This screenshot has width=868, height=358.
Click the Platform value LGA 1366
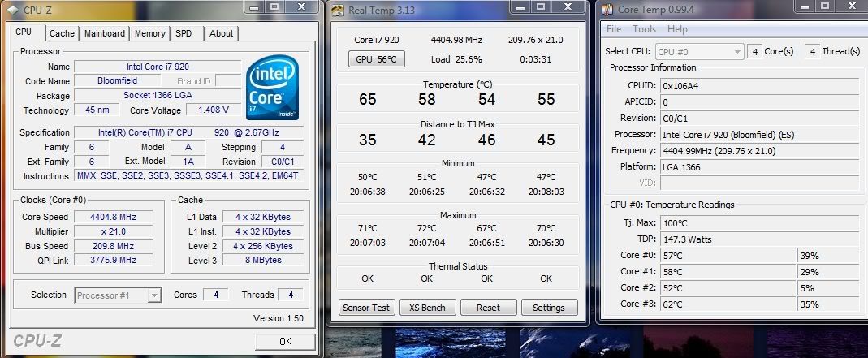pos(759,166)
